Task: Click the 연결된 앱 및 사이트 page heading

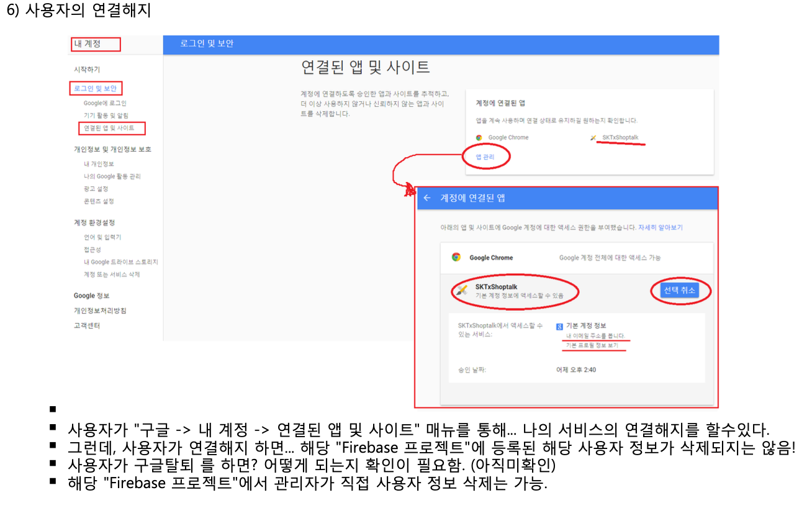Action: pyautogui.click(x=365, y=67)
